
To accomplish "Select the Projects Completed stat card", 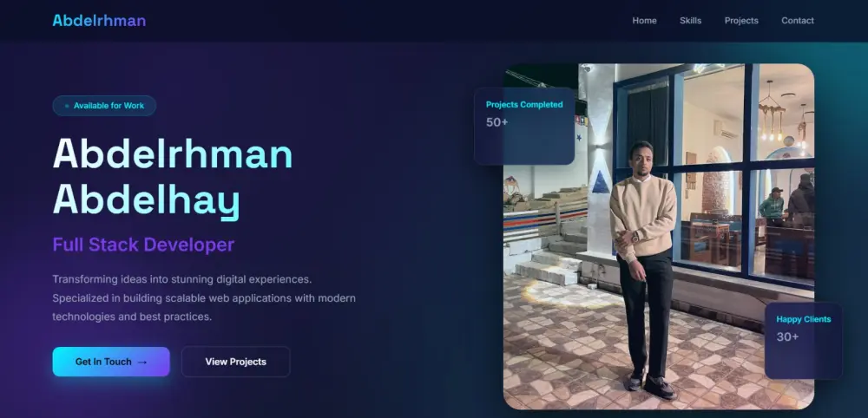I will (x=524, y=126).
